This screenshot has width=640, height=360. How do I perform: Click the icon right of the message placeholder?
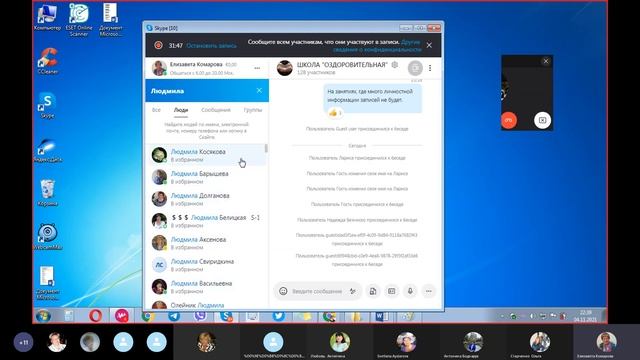353,291
